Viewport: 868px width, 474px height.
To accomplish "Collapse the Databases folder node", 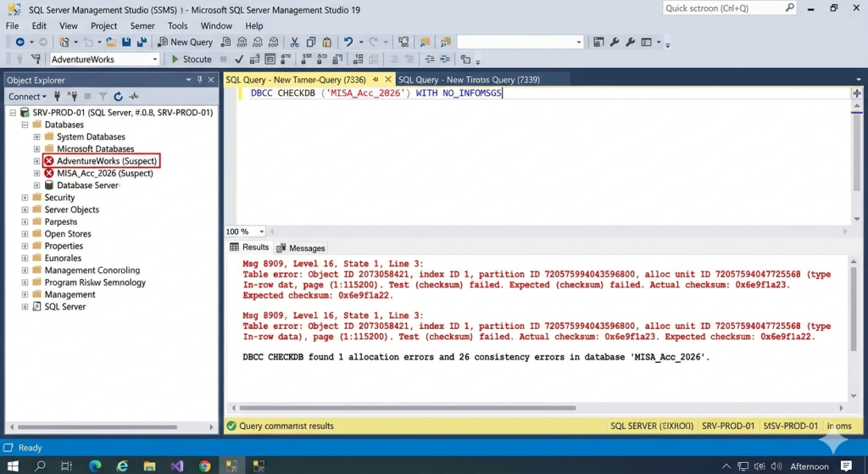I will tap(25, 125).
